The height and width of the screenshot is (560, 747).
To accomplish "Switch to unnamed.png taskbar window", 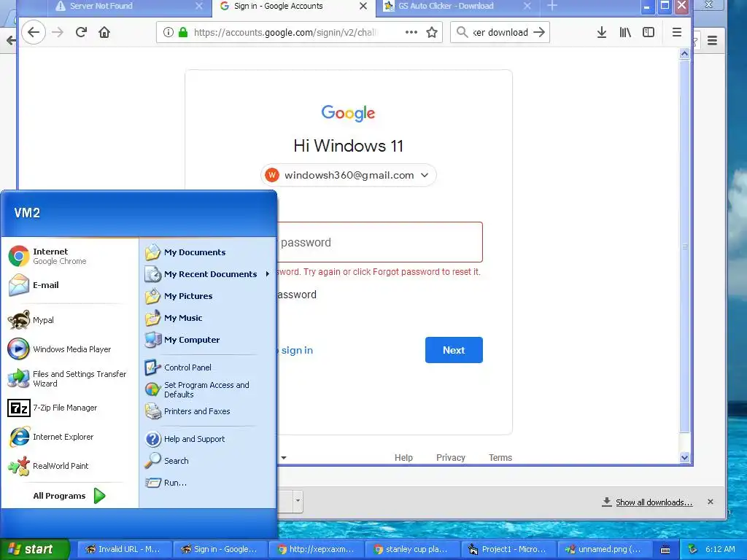I will point(603,550).
